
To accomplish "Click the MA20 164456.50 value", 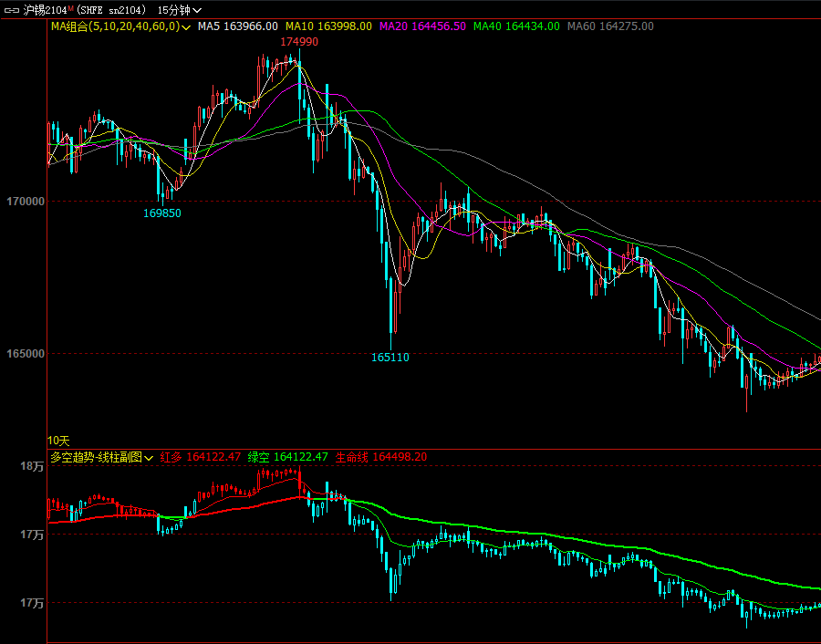I will click(422, 26).
